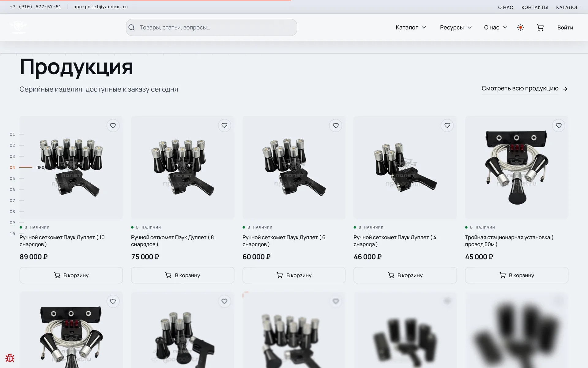This screenshot has height=368, width=588.
Task: Favorite the 4 снаряда сеткомет
Action: point(447,125)
